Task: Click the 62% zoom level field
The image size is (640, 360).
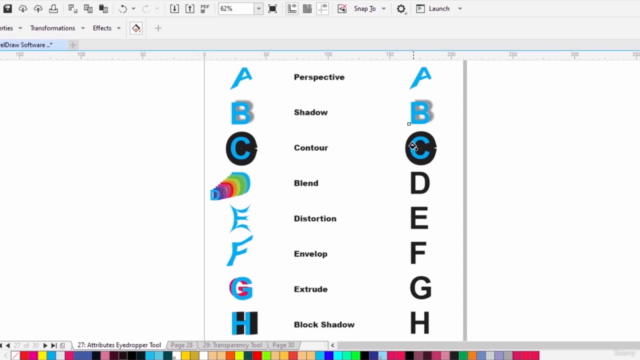Action: (236, 9)
